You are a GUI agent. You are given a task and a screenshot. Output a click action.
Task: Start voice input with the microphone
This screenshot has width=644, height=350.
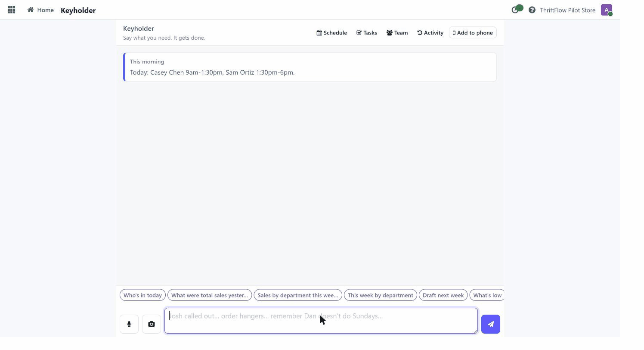[x=129, y=324]
